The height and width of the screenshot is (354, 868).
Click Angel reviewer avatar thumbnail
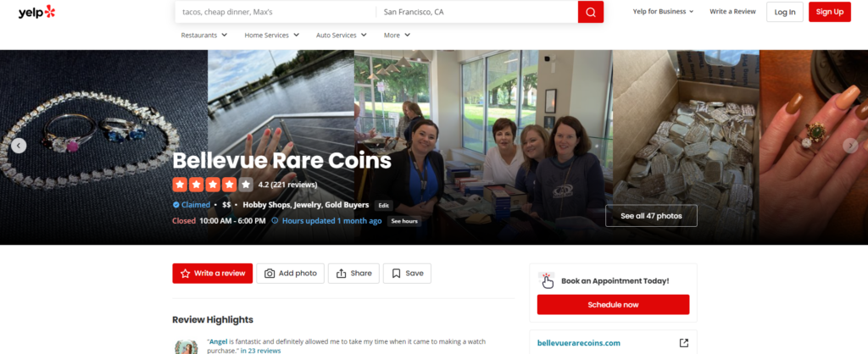(x=186, y=347)
